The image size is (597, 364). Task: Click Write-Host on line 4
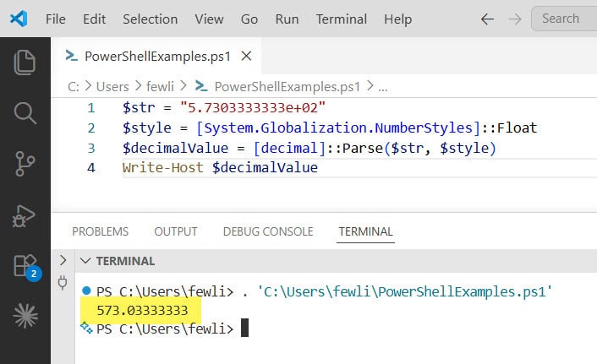[x=163, y=168]
